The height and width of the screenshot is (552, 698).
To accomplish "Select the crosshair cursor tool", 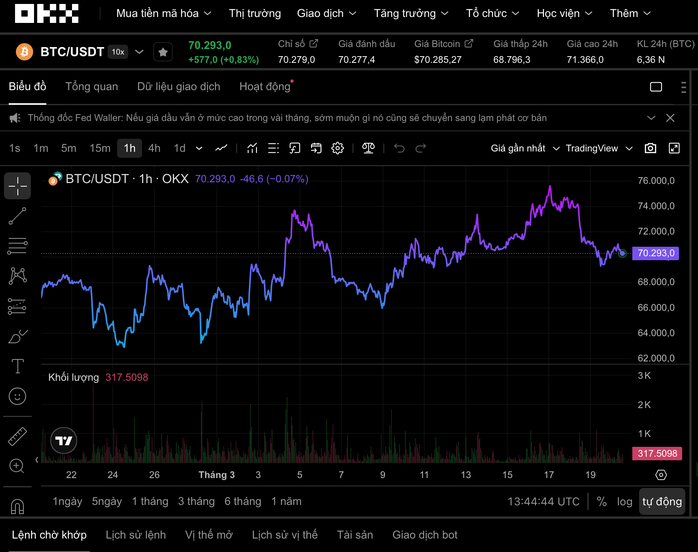I will pyautogui.click(x=17, y=186).
